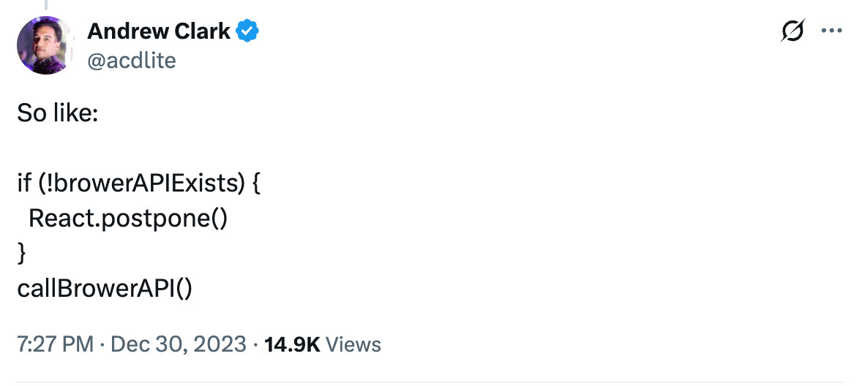Click the three-dot More options icon
868x386 pixels.
pyautogui.click(x=833, y=31)
